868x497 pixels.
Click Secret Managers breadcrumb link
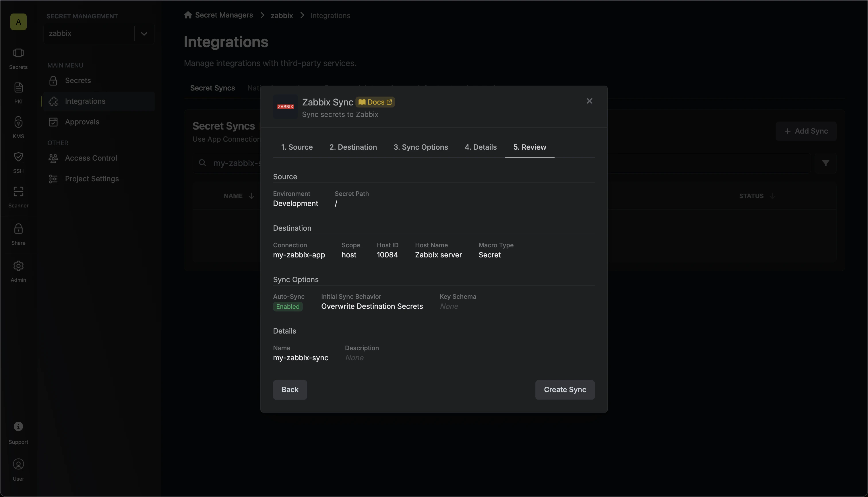point(224,15)
